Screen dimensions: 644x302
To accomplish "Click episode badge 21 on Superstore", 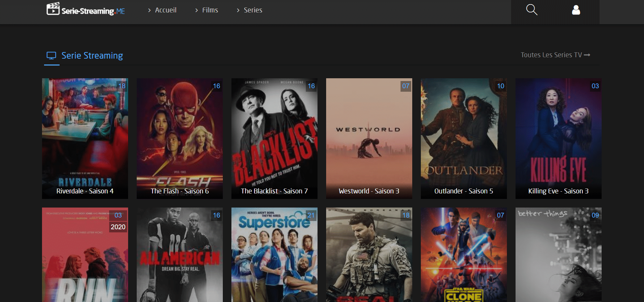I will [311, 215].
